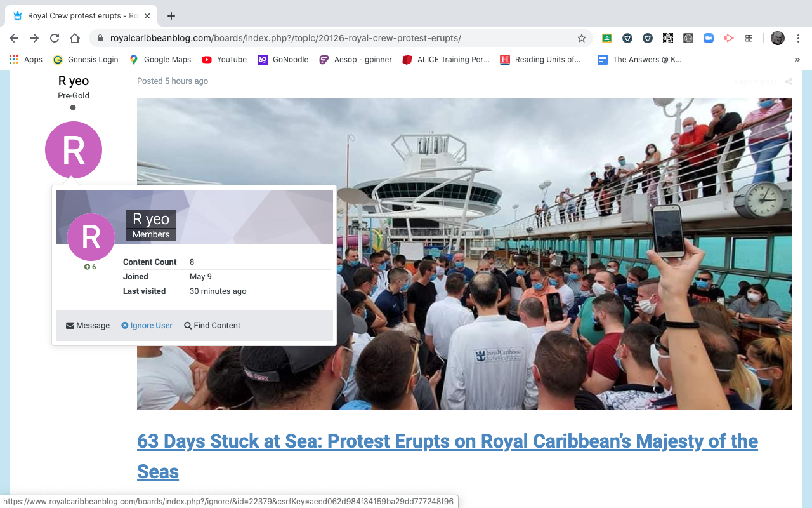Open a new browser tab
Image resolution: width=812 pixels, height=508 pixels.
point(171,16)
